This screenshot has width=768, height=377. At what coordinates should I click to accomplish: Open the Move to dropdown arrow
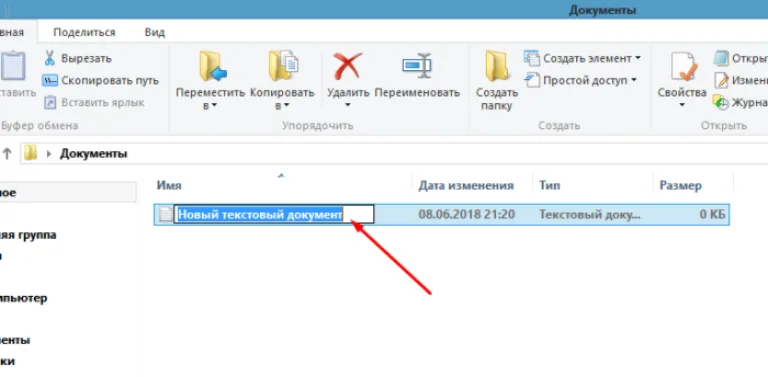[214, 105]
